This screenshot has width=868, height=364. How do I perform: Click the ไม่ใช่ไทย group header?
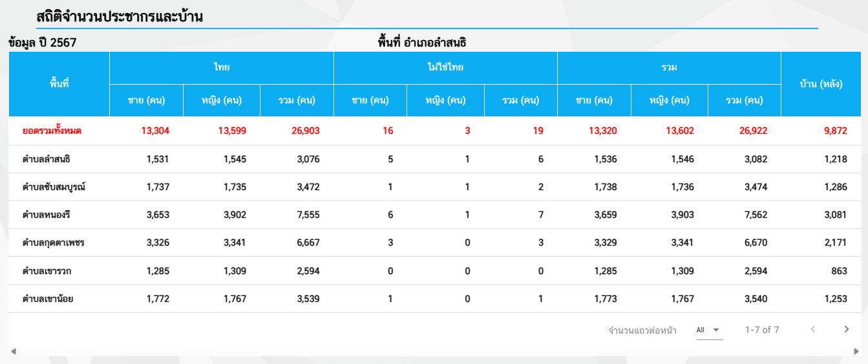pos(445,67)
